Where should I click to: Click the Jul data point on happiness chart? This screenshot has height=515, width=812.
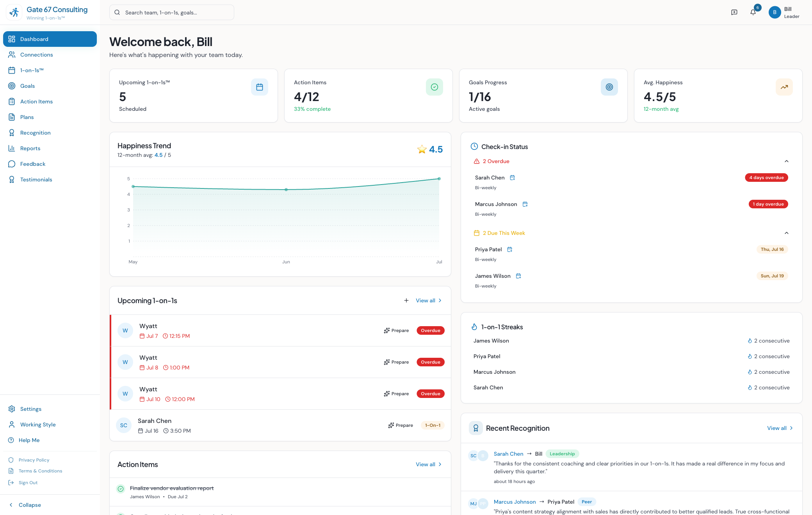439,179
